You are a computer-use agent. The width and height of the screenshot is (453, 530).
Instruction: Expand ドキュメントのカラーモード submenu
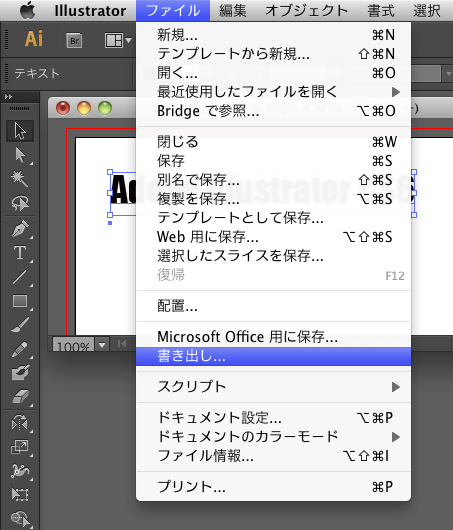coord(273,437)
